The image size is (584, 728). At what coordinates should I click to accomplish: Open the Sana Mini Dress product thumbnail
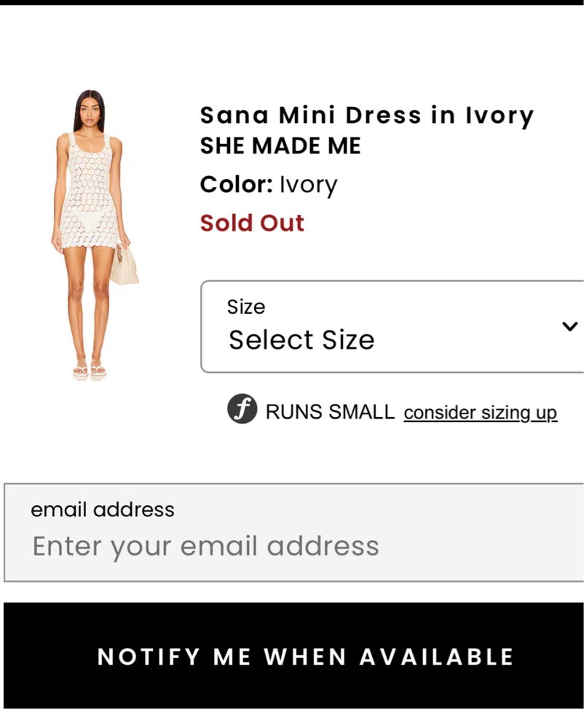pyautogui.click(x=92, y=233)
